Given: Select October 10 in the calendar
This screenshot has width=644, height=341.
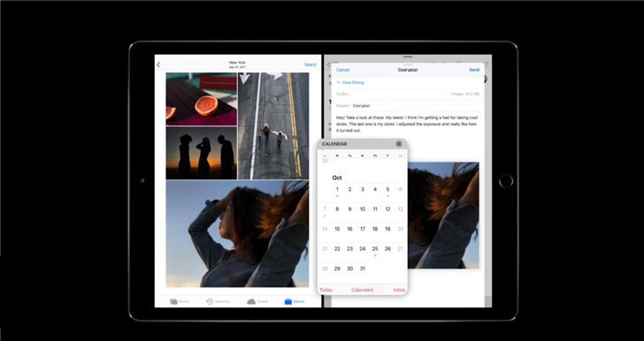Looking at the screenshot, I should click(x=363, y=209).
